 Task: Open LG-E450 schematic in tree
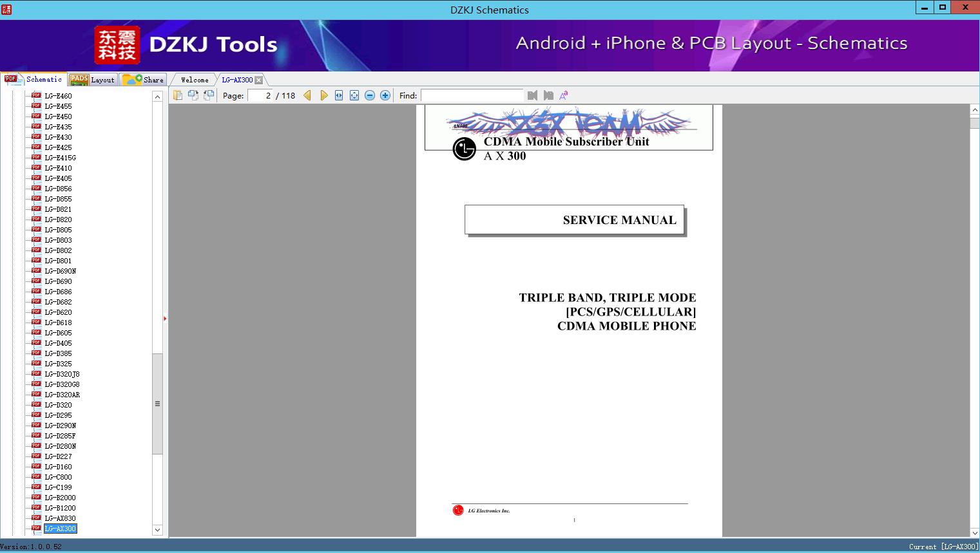(x=58, y=117)
